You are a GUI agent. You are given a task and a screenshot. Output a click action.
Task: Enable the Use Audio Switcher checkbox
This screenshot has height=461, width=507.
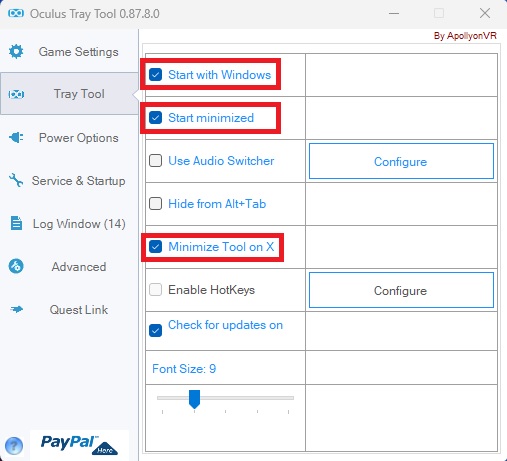click(x=155, y=161)
